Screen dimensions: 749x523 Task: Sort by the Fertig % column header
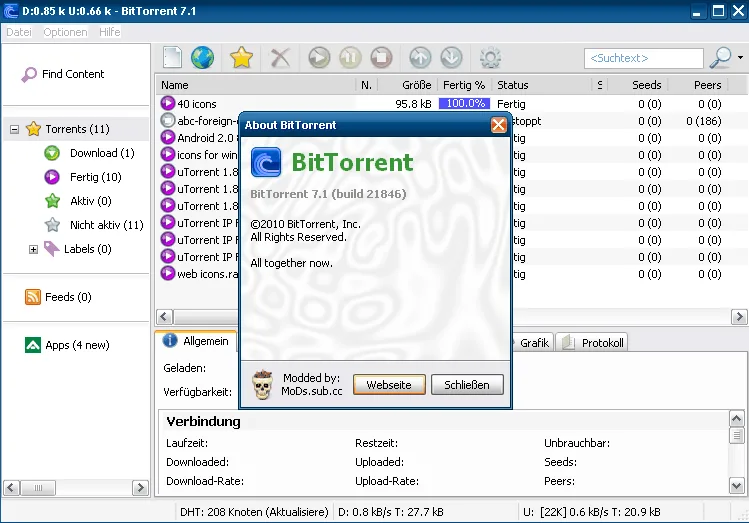(464, 85)
